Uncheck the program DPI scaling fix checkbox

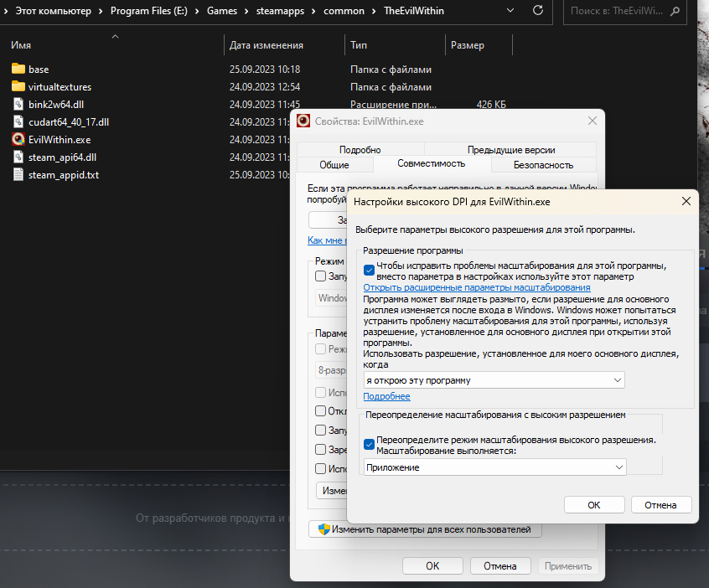(369, 271)
